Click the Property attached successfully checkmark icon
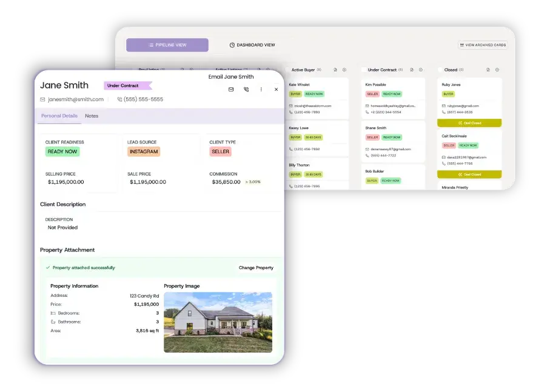The width and height of the screenshot is (550, 392). pos(48,267)
